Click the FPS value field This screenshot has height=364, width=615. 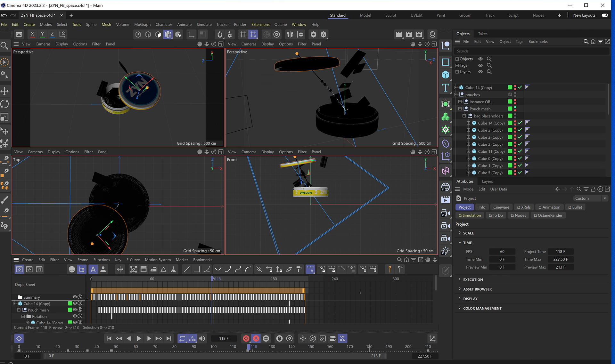pyautogui.click(x=502, y=251)
